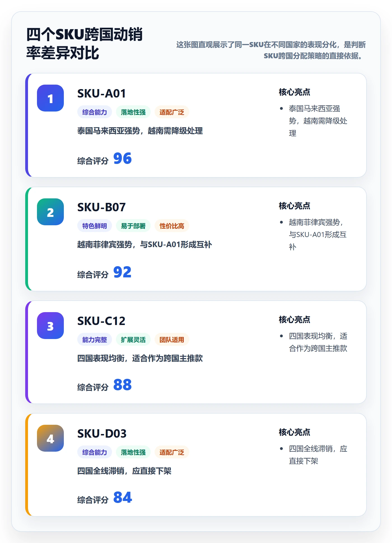Click the number 3 rank badge

click(50, 326)
